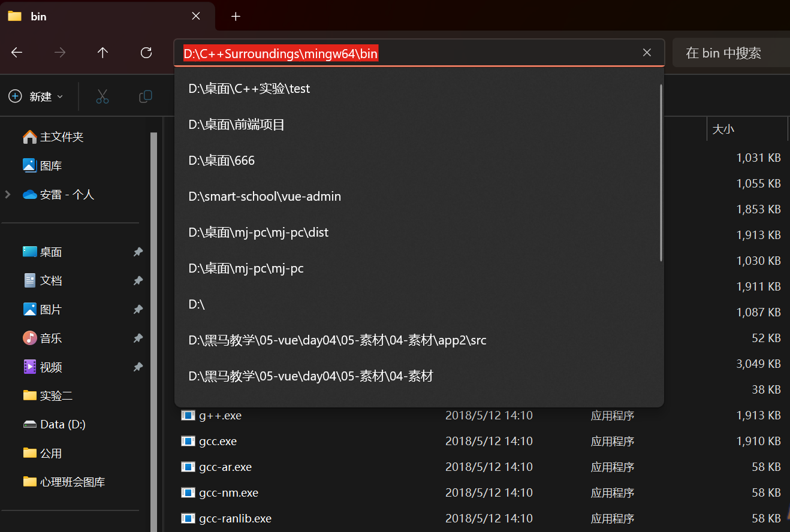Screen dimensions: 790x532
Task: Unpin 桌面 using its pin icon
Action: click(x=138, y=252)
